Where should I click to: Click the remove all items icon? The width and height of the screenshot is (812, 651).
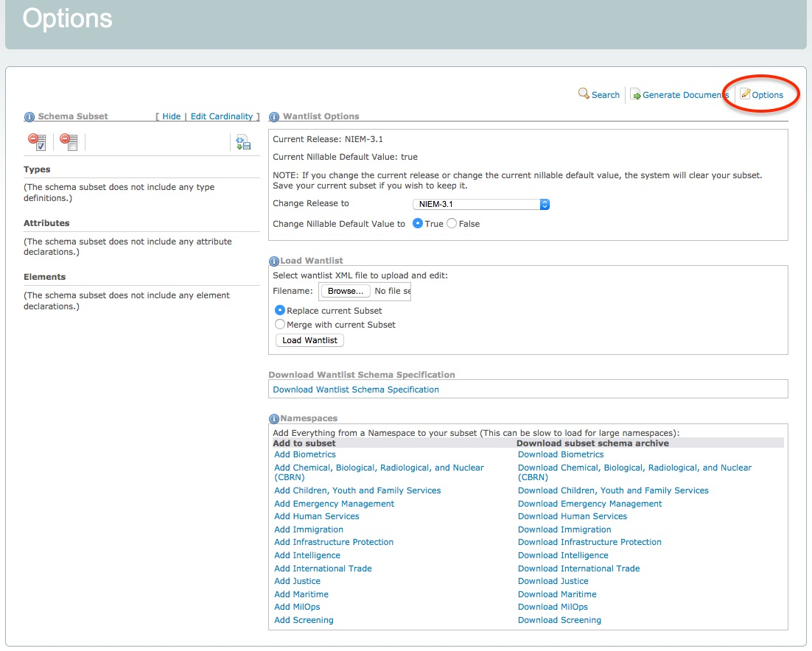69,142
